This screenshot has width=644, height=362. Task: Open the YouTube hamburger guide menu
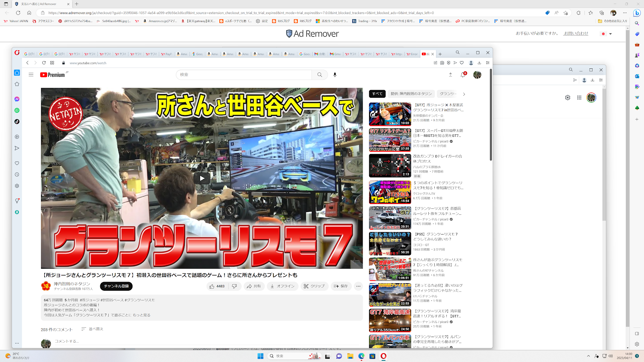31,75
